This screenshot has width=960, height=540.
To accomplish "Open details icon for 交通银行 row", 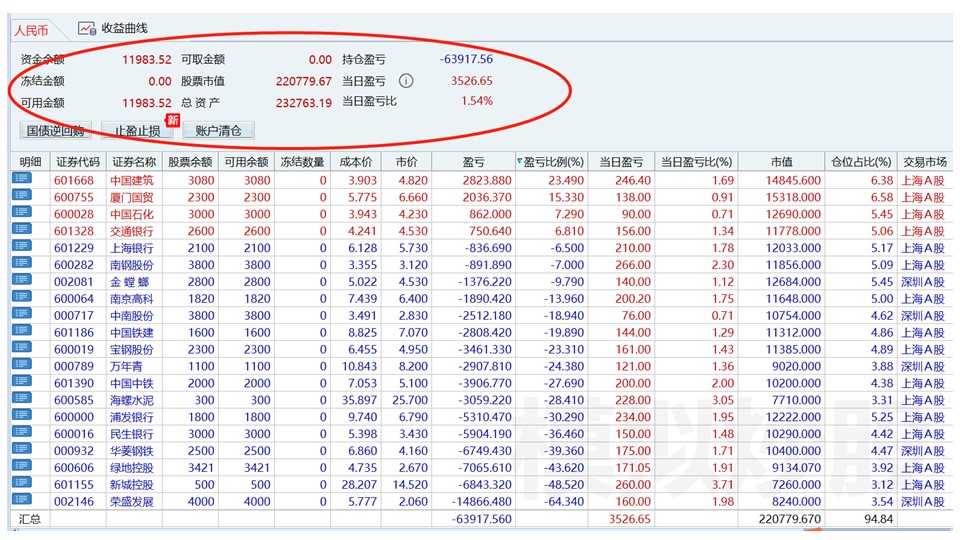I will [21, 229].
